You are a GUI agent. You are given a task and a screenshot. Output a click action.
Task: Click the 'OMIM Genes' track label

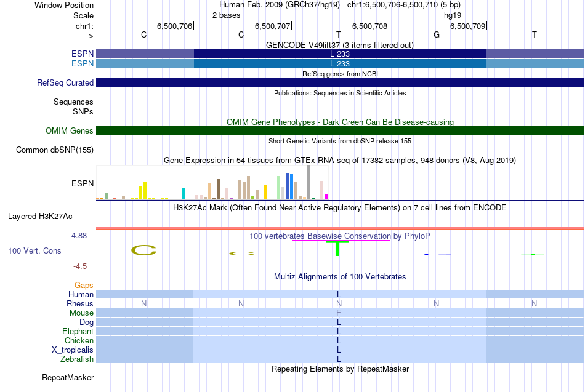tap(69, 130)
